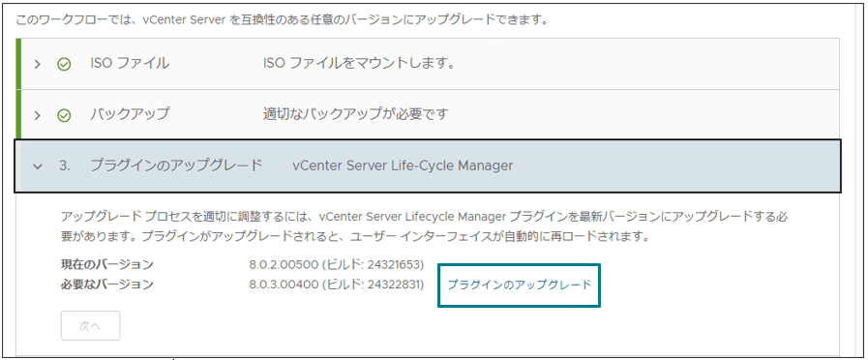Image resolution: width=868 pixels, height=360 pixels.
Task: Click the 必要なバージョン label
Action: click(x=106, y=285)
